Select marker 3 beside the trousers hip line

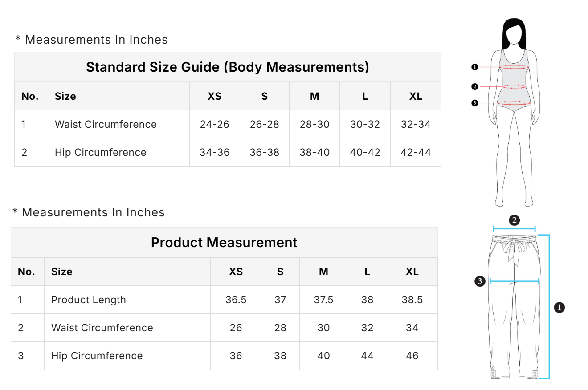[480, 281]
